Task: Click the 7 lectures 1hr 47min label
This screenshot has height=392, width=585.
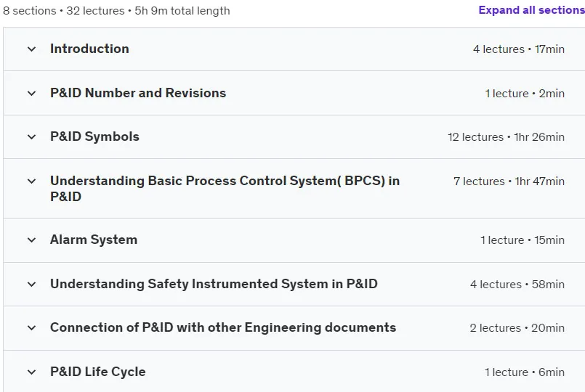Action: 509,181
